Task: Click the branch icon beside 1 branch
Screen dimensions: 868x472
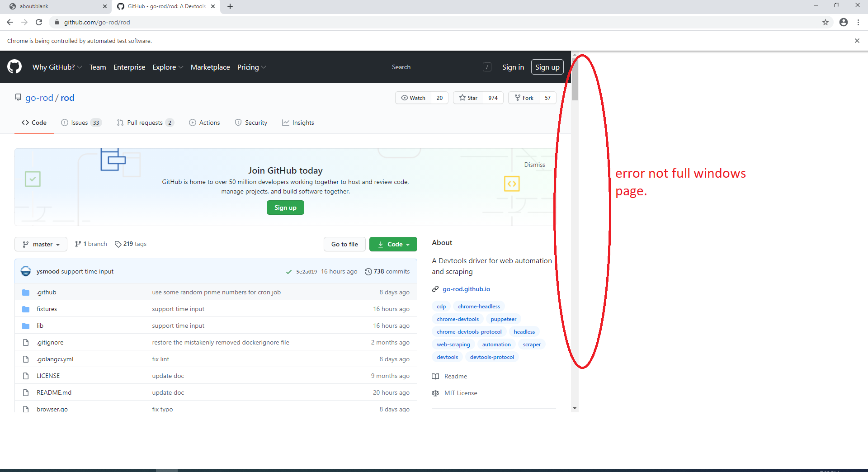Action: click(x=78, y=244)
